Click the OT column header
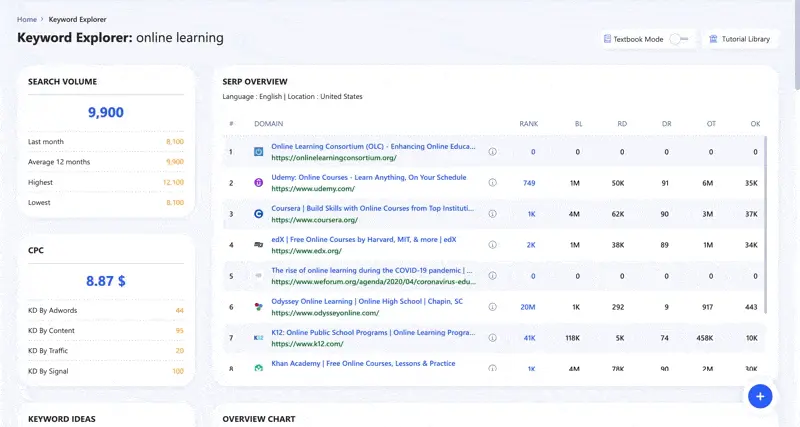800x427 pixels. (x=711, y=124)
